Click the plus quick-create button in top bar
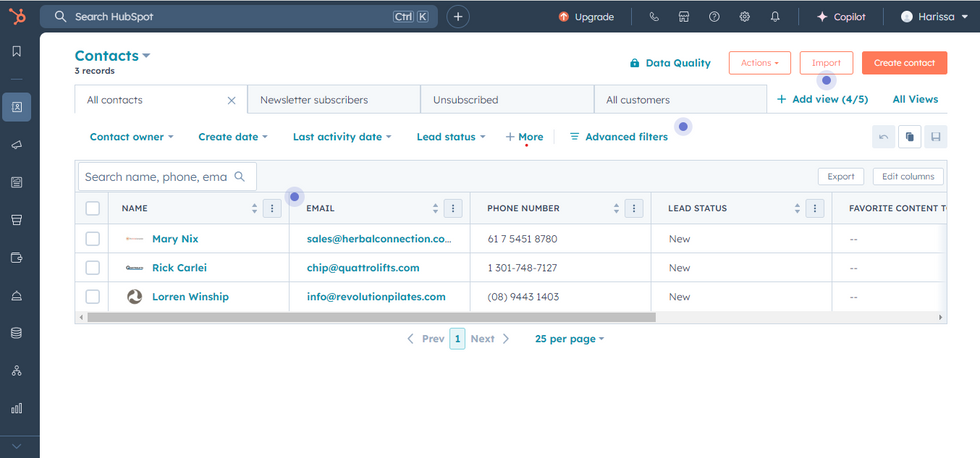Viewport: 980px width, 458px height. pos(458,17)
